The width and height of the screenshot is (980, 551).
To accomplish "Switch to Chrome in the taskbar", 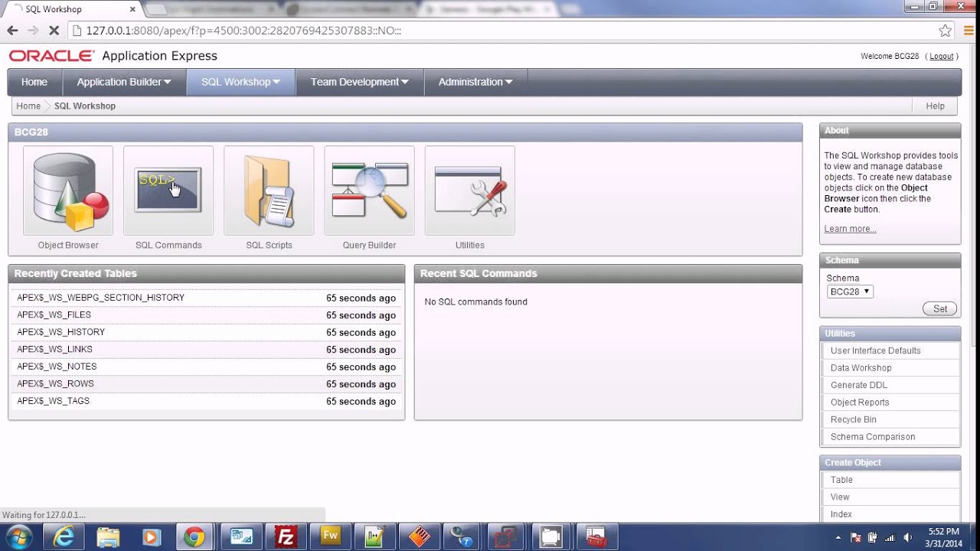I will tap(195, 536).
